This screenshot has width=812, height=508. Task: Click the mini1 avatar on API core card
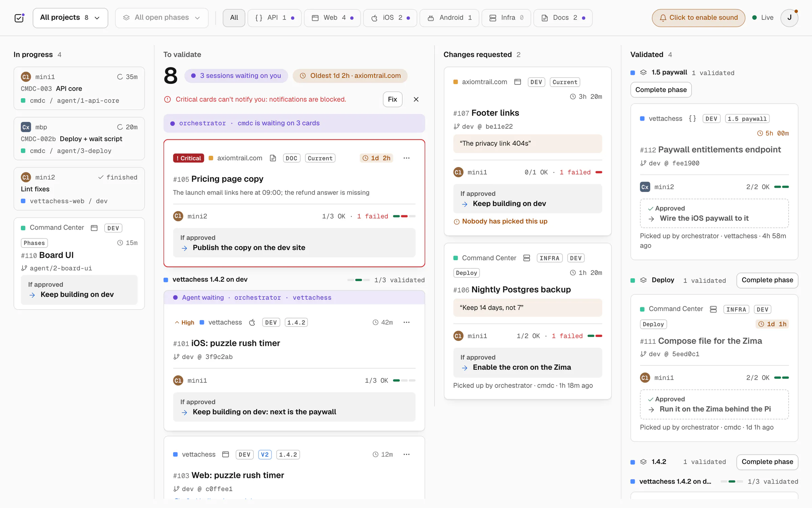point(26,77)
